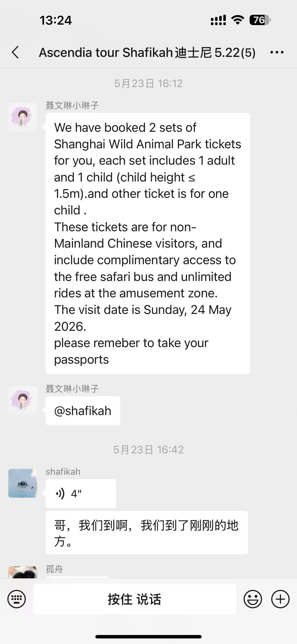The width and height of the screenshot is (297, 644).
Task: Tap the back arrow to leave chat
Action: tap(15, 52)
